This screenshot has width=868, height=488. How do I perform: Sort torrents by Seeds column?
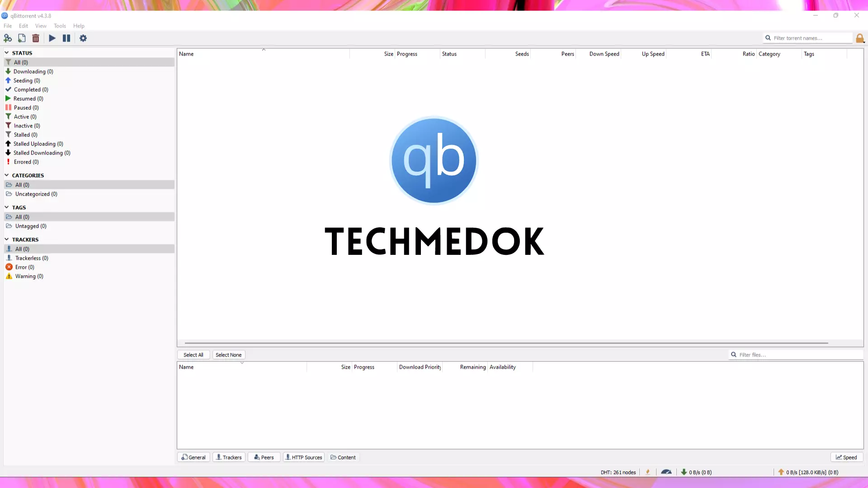click(508, 54)
